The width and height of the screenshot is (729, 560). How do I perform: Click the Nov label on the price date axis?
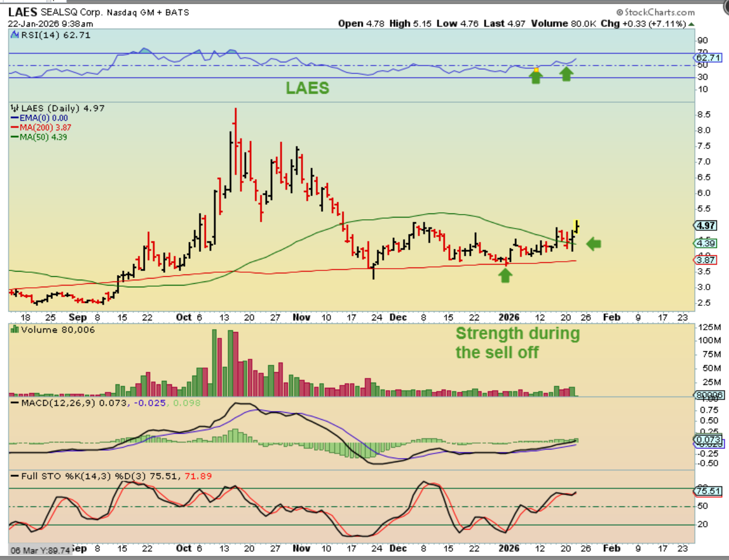301,317
